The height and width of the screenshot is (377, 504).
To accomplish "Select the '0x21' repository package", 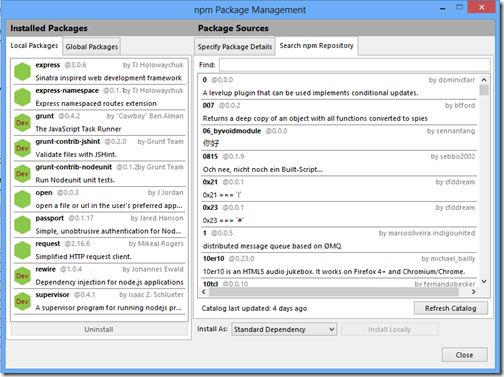I will [339, 188].
